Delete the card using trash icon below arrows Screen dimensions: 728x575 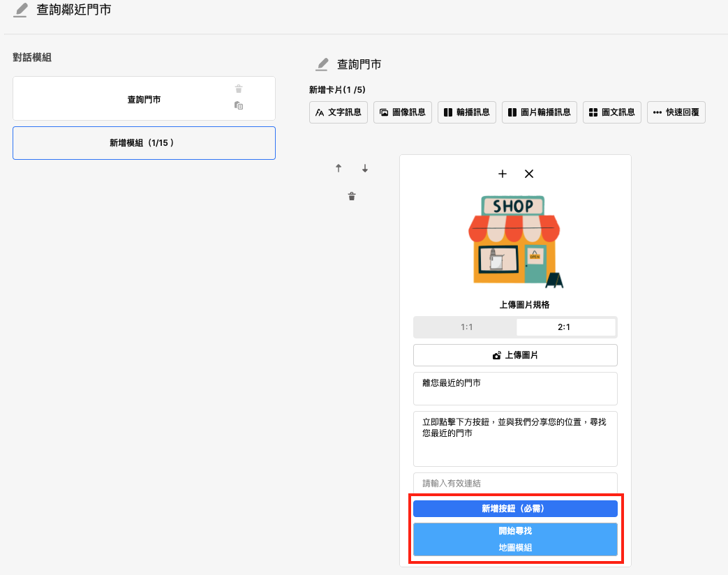(x=352, y=197)
